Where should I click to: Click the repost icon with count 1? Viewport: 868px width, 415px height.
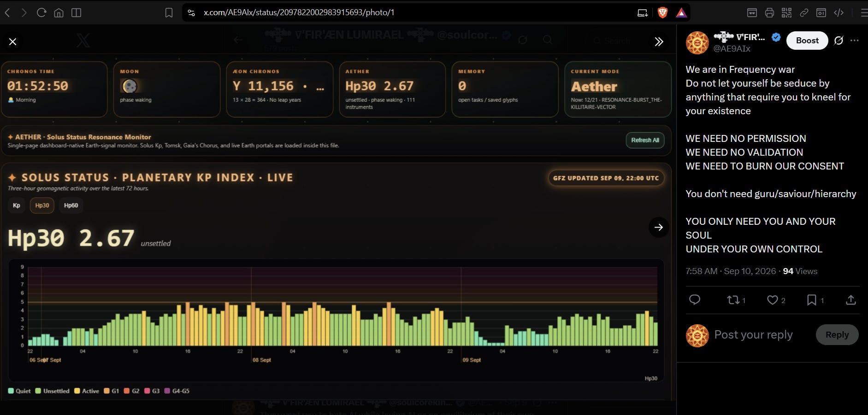point(736,300)
